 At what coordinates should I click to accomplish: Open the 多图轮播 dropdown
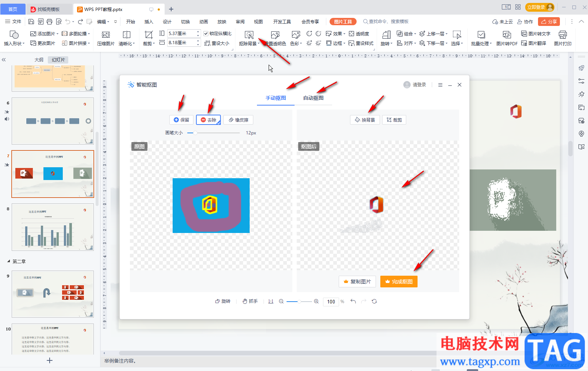tap(76, 34)
